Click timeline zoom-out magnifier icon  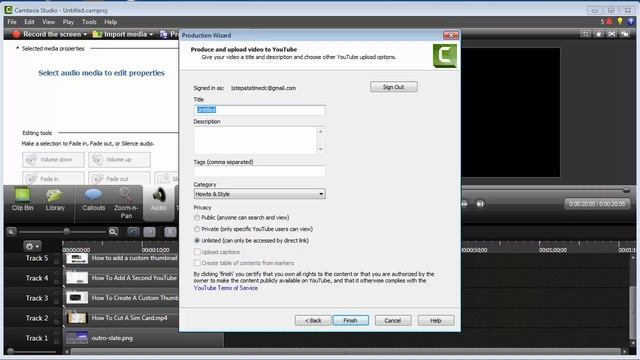pos(11,232)
